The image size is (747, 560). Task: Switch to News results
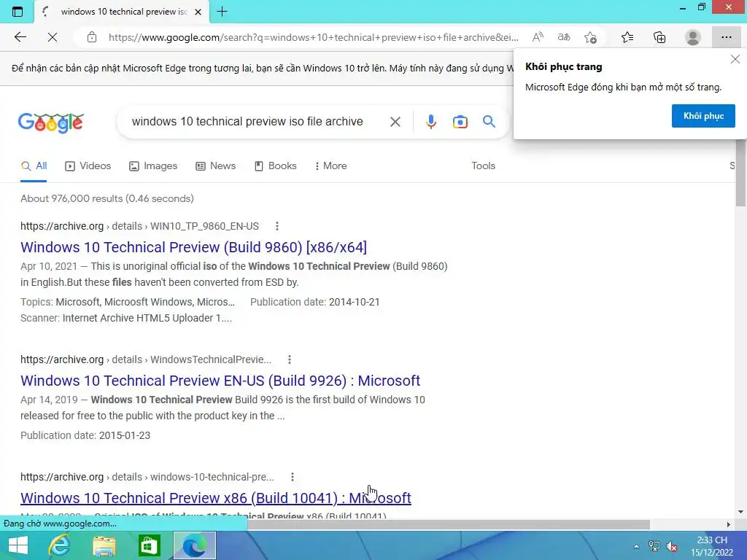point(216,166)
